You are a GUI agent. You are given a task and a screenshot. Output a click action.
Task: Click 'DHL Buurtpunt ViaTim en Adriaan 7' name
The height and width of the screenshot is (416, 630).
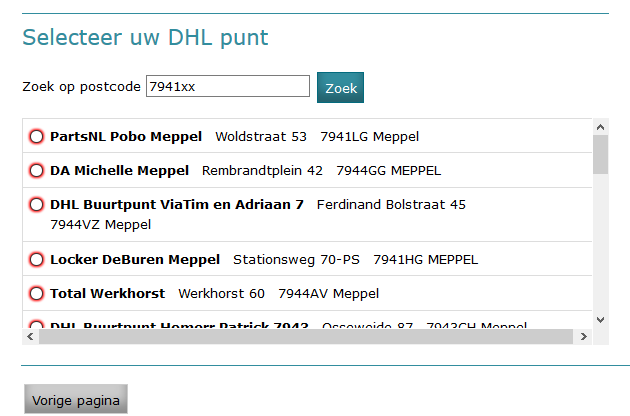(177, 205)
